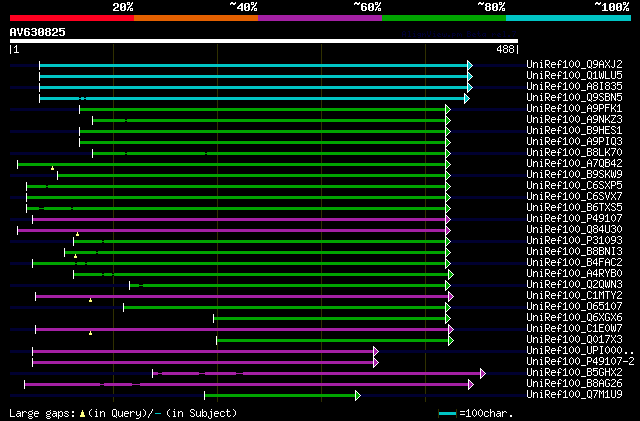Click the query title AV630825

38,32
